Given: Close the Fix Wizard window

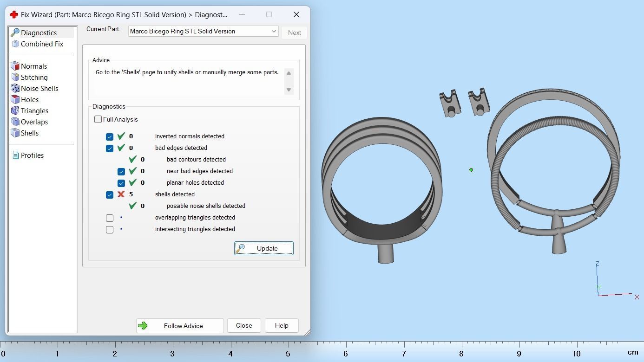Looking at the screenshot, I should 296,14.
